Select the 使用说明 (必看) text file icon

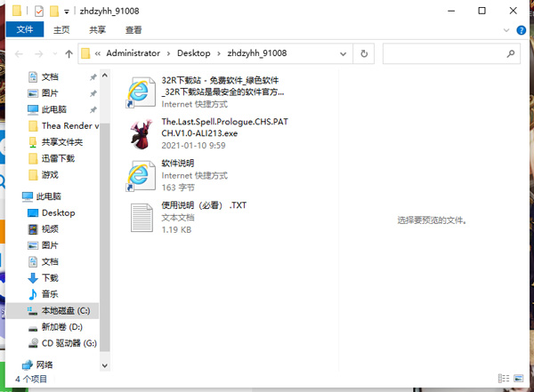pos(142,218)
